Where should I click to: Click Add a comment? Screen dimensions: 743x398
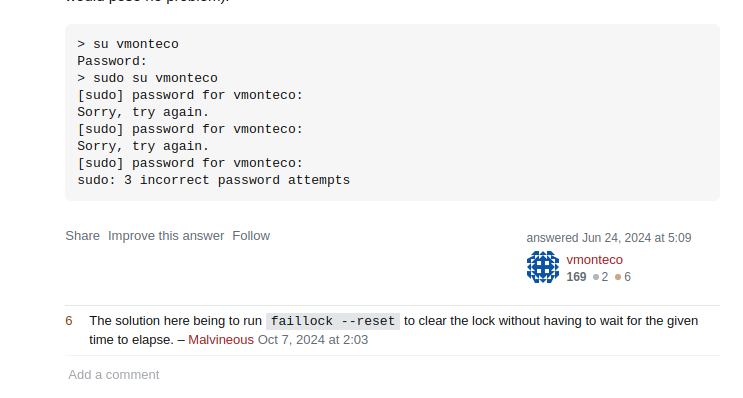[x=114, y=375]
